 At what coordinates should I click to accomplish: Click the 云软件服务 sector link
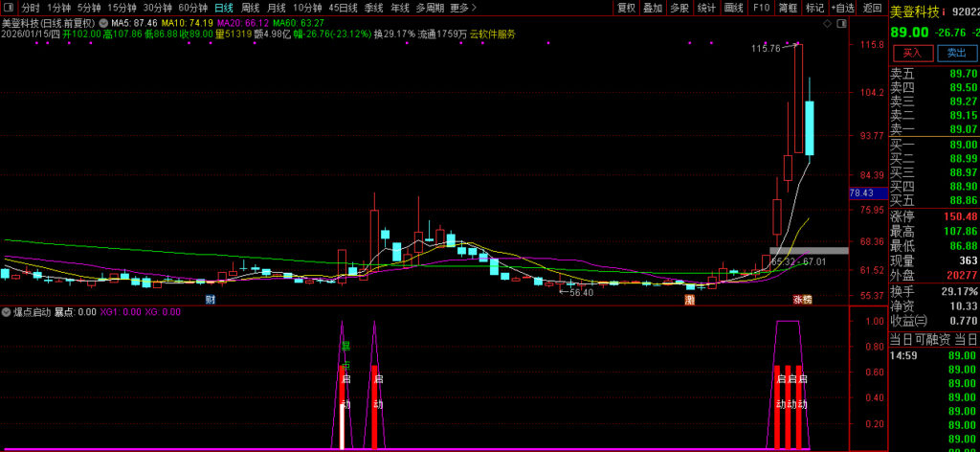click(x=492, y=34)
